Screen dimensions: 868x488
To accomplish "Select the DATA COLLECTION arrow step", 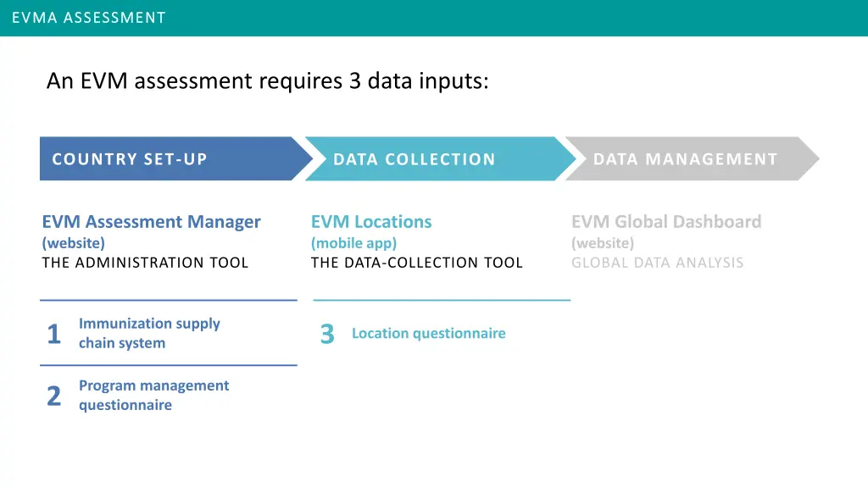I will click(441, 158).
